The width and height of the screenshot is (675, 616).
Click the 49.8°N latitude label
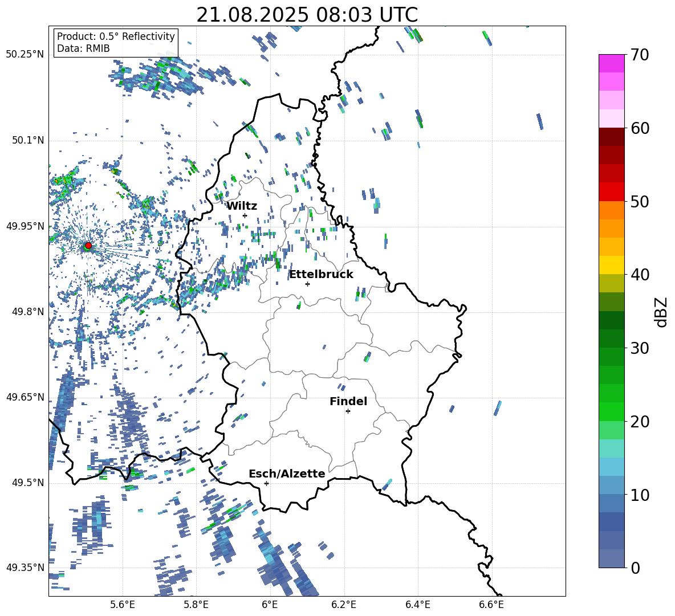click(x=27, y=312)
